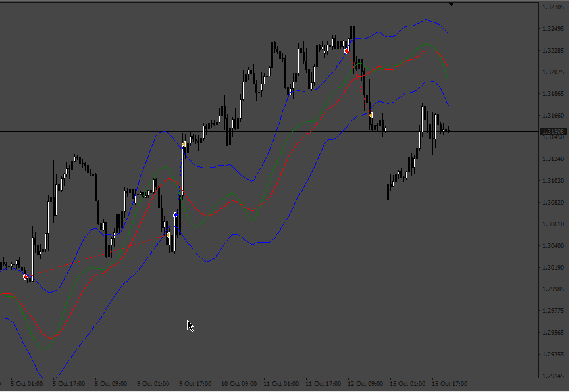Click the 1.29355 price label

553,355
